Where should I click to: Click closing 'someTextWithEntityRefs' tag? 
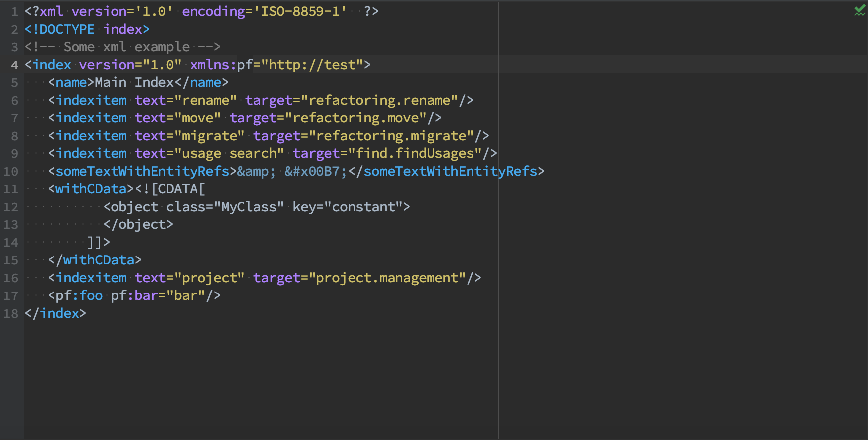[x=446, y=171]
